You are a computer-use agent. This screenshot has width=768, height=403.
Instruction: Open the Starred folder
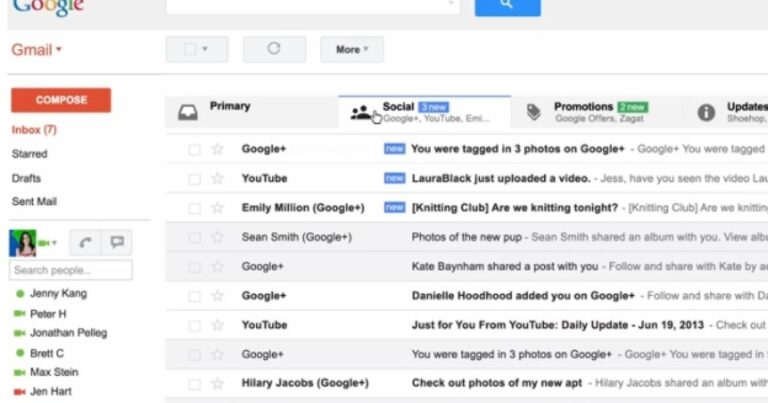point(29,154)
